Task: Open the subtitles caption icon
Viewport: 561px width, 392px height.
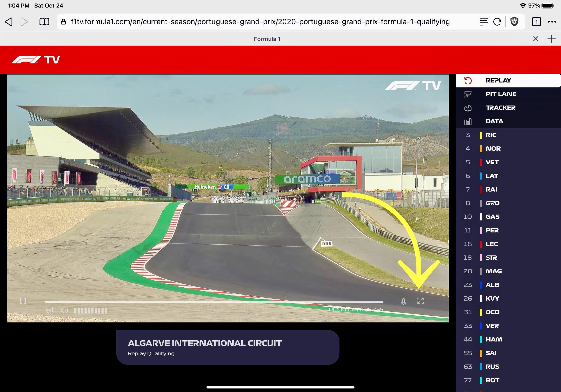Action: (x=49, y=310)
